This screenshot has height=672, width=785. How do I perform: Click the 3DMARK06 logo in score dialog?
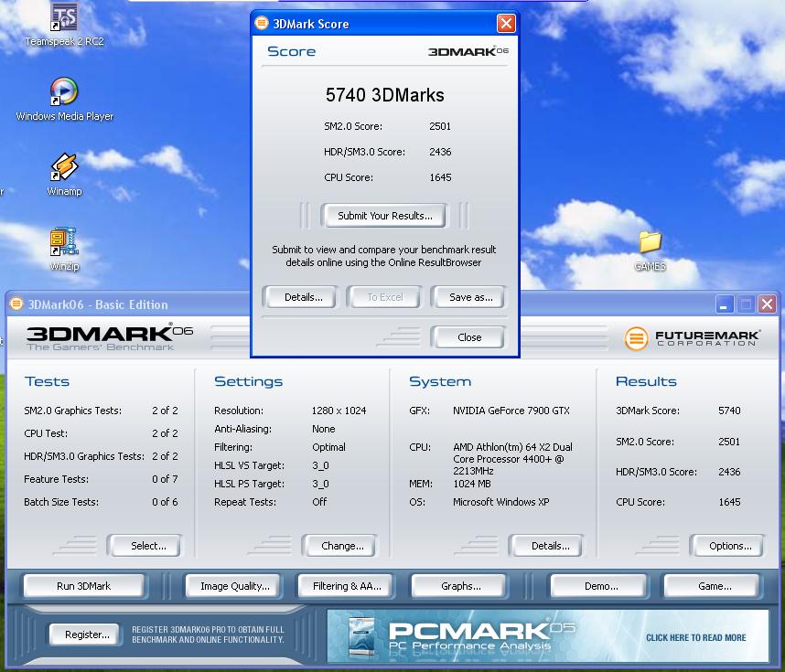[468, 51]
